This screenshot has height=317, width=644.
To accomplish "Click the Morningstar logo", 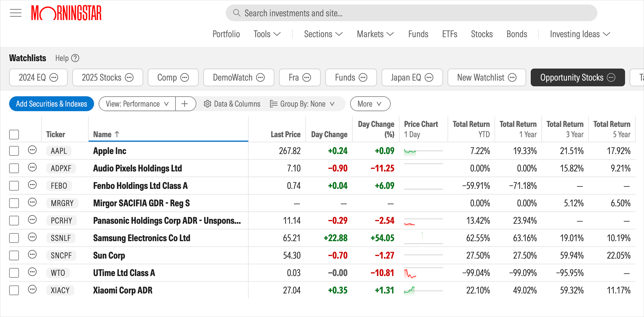I will point(66,13).
